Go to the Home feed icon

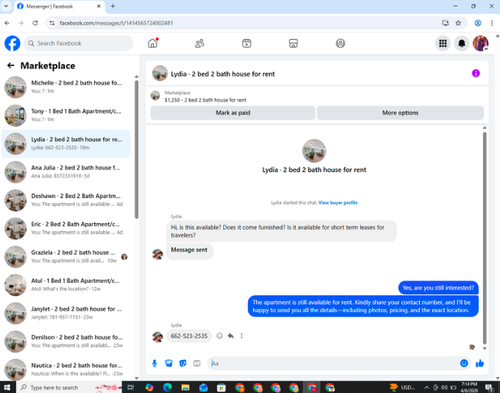click(153, 43)
